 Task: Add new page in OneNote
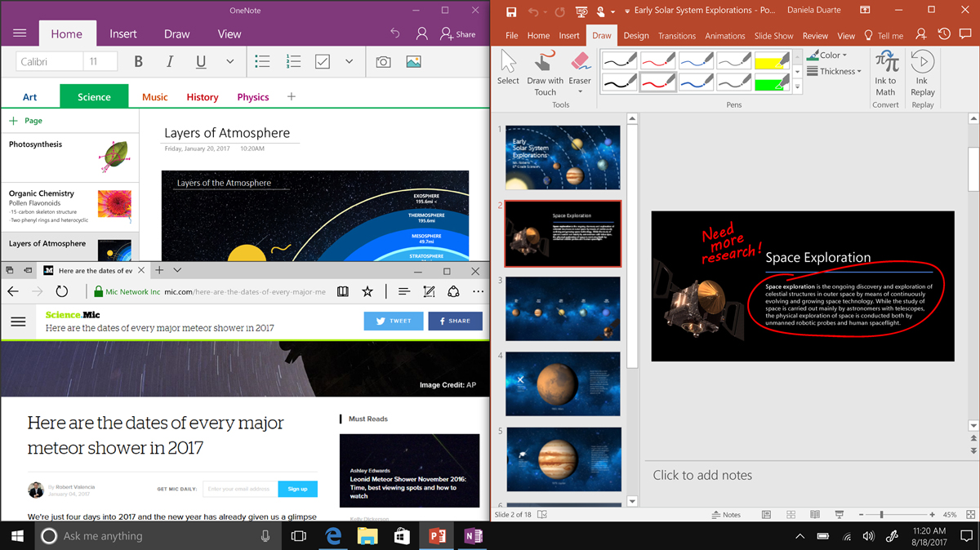26,121
